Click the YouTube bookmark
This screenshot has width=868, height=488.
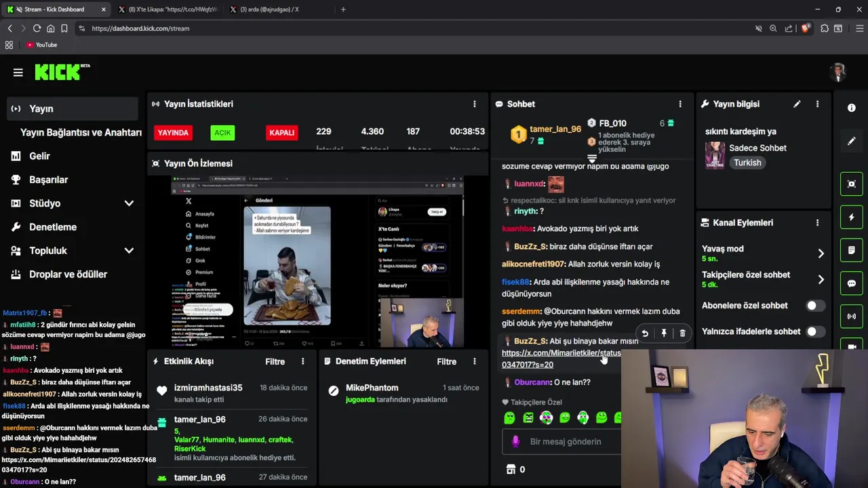[41, 45]
